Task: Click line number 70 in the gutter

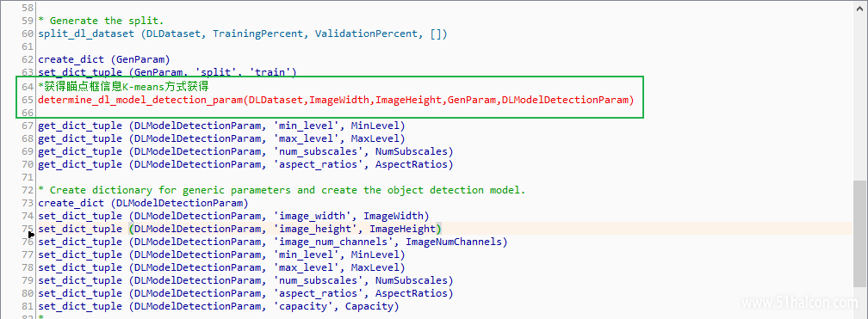Action: click(28, 164)
